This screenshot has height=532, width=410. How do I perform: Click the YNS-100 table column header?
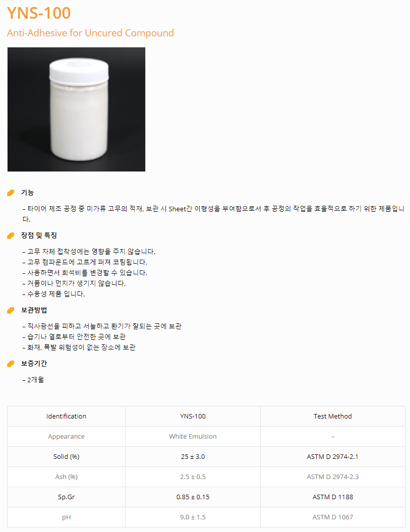click(193, 417)
